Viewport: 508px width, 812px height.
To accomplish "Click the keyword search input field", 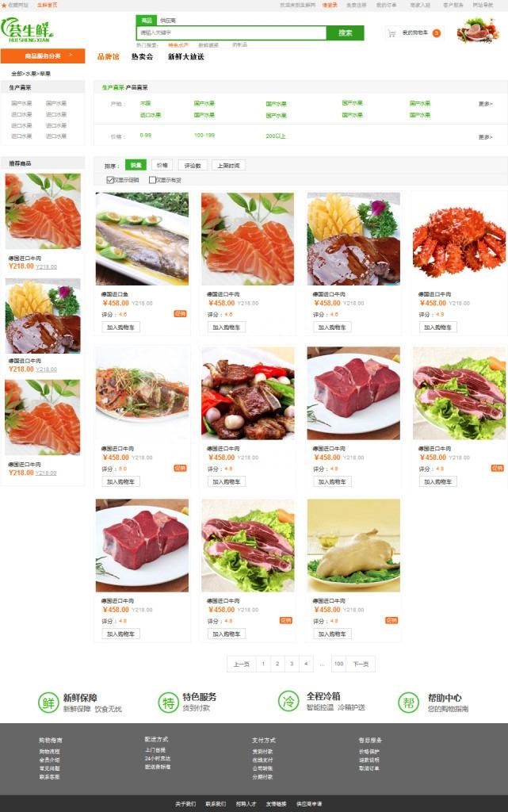I will pos(231,33).
